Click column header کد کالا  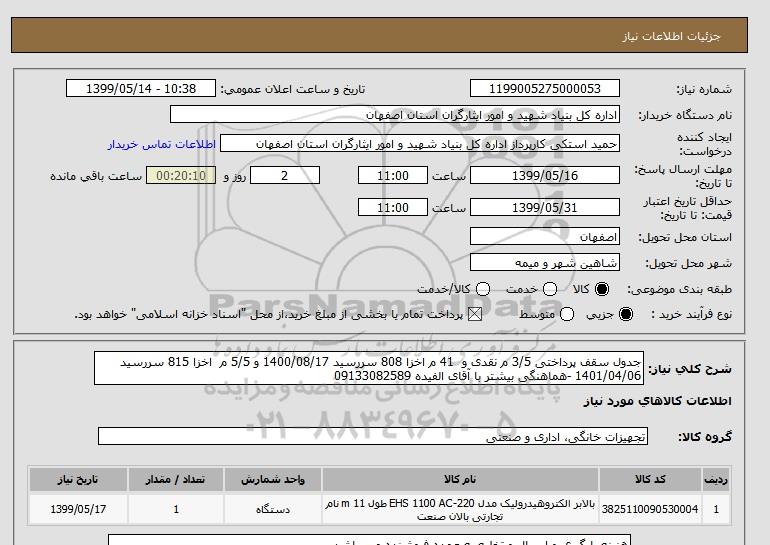coord(650,480)
